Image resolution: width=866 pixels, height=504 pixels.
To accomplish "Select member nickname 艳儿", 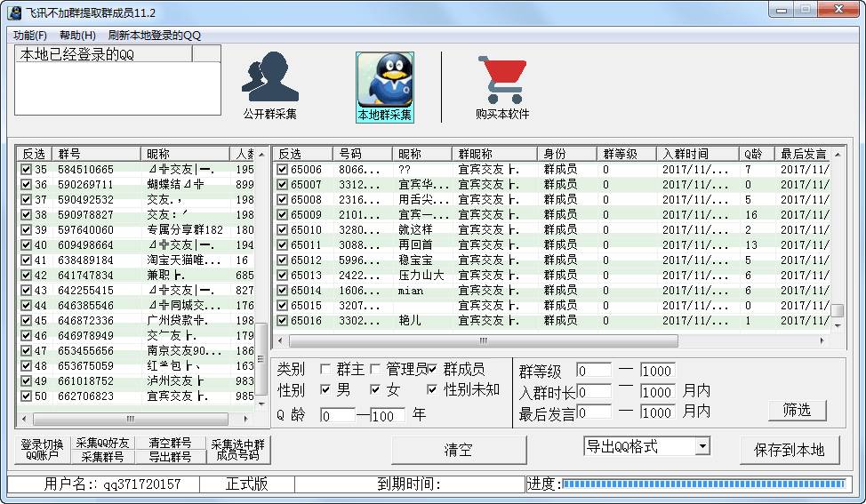I will pos(409,320).
